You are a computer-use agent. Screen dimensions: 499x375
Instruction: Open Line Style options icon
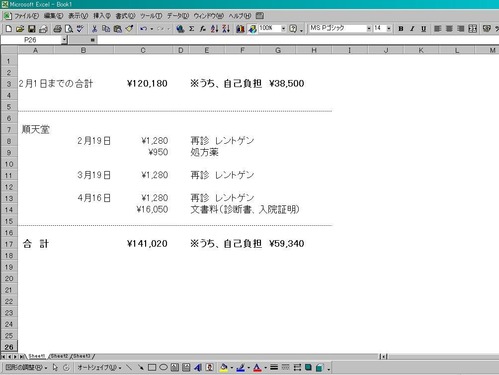click(274, 368)
